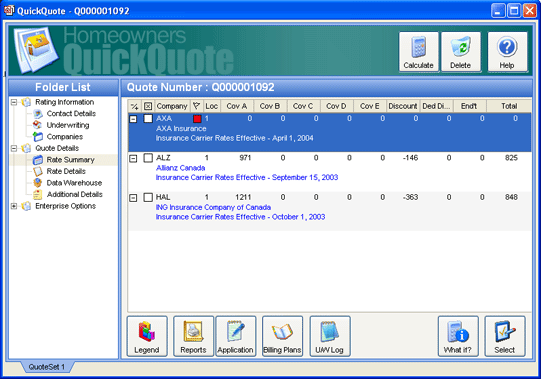The width and height of the screenshot is (541, 379).
Task: Sort by the Company column header
Action: click(172, 106)
